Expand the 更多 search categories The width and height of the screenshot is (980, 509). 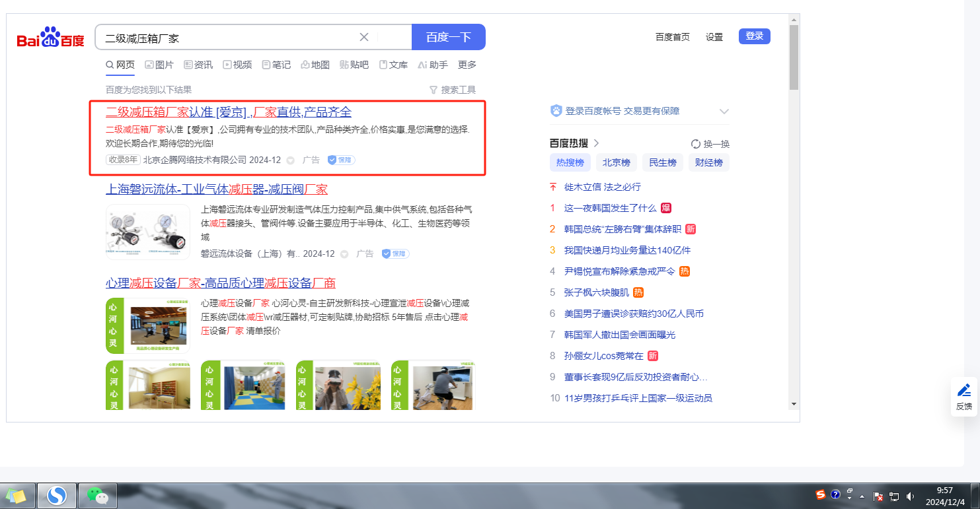pos(467,65)
